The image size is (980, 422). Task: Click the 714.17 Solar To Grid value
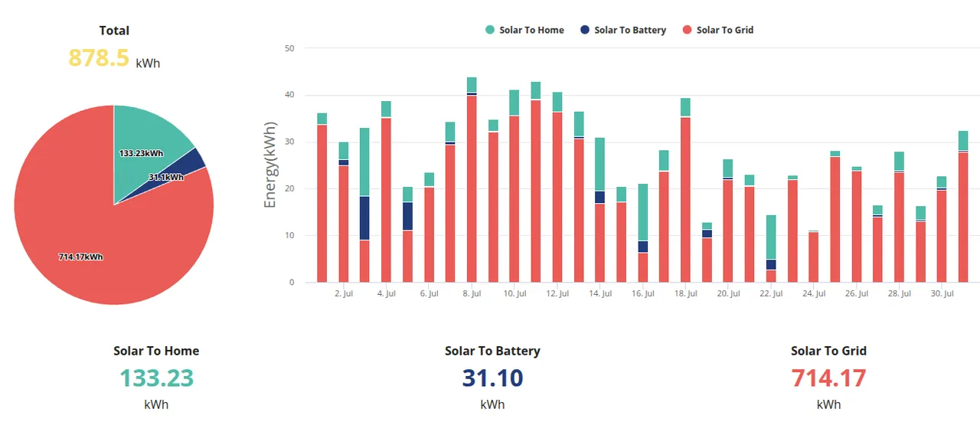pos(828,378)
